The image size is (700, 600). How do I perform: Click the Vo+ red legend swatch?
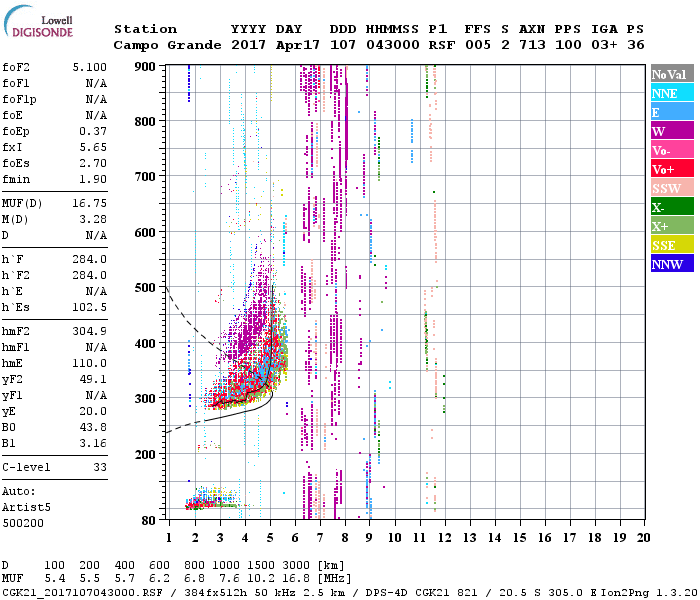pyautogui.click(x=672, y=169)
